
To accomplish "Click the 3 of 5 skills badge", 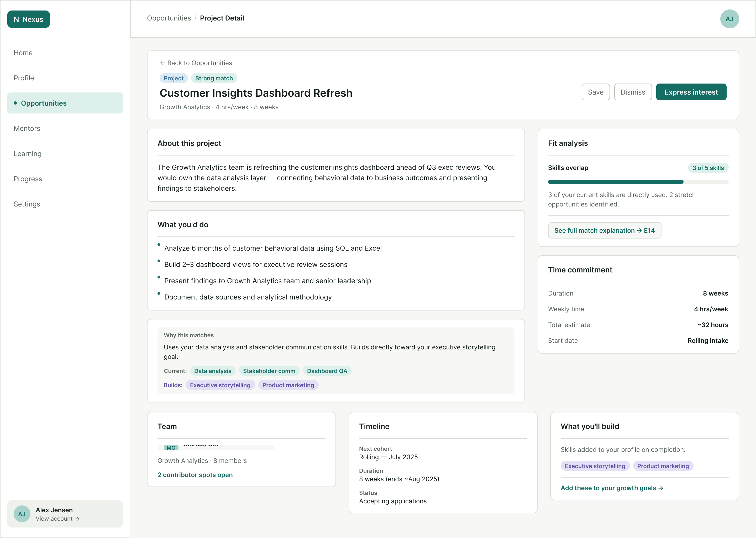I will coord(708,168).
